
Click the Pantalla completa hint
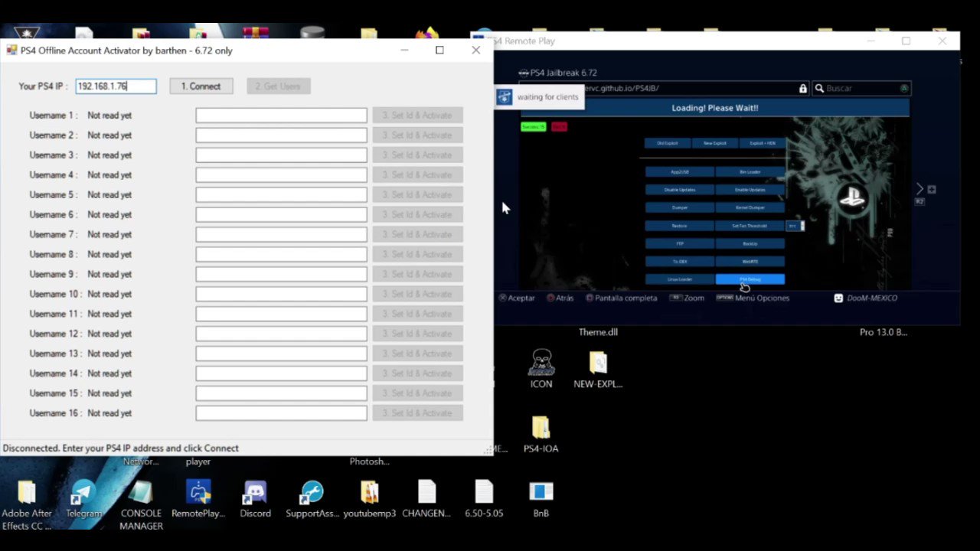(x=621, y=298)
